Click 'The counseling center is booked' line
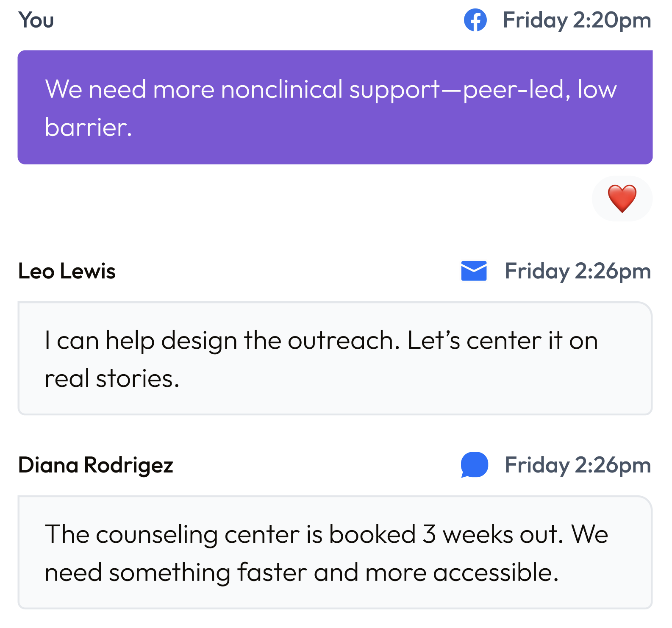672x628 pixels. [x=326, y=534]
